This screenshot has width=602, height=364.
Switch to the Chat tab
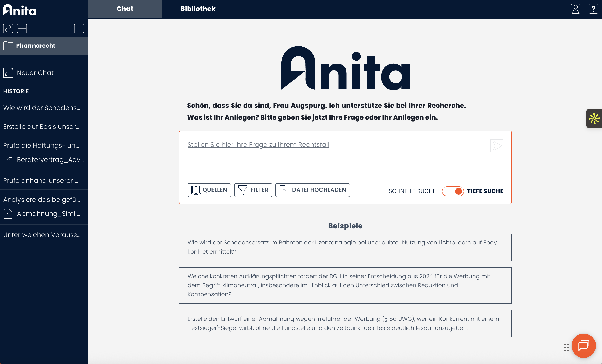[125, 9]
